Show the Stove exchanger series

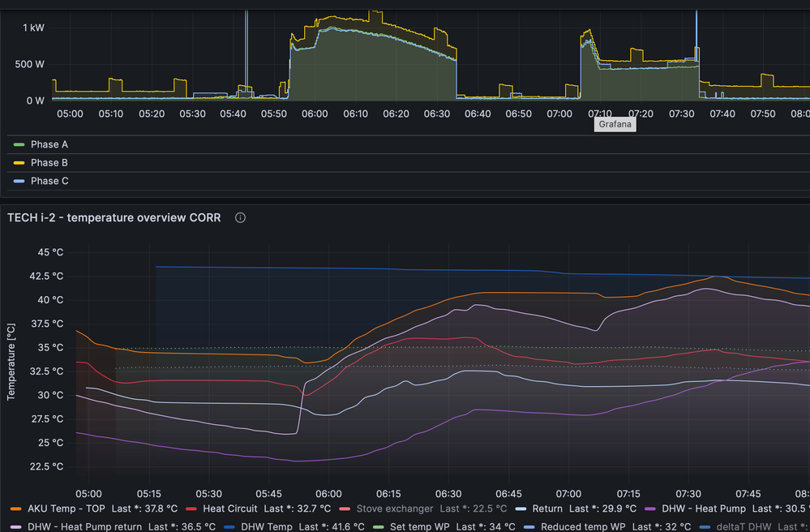pos(396,508)
